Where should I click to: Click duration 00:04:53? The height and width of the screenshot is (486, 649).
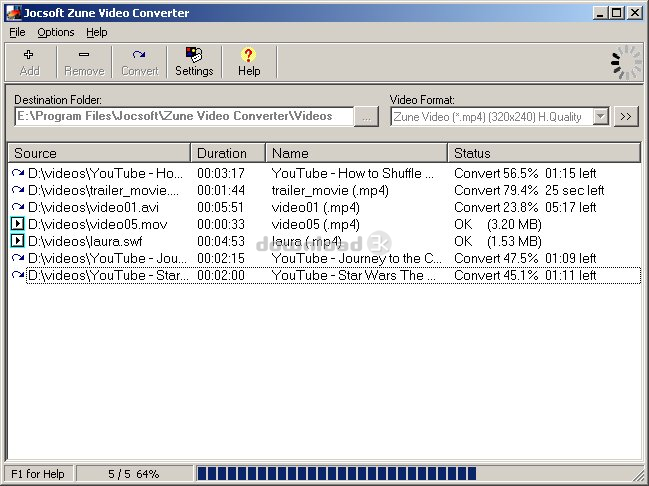(x=221, y=241)
